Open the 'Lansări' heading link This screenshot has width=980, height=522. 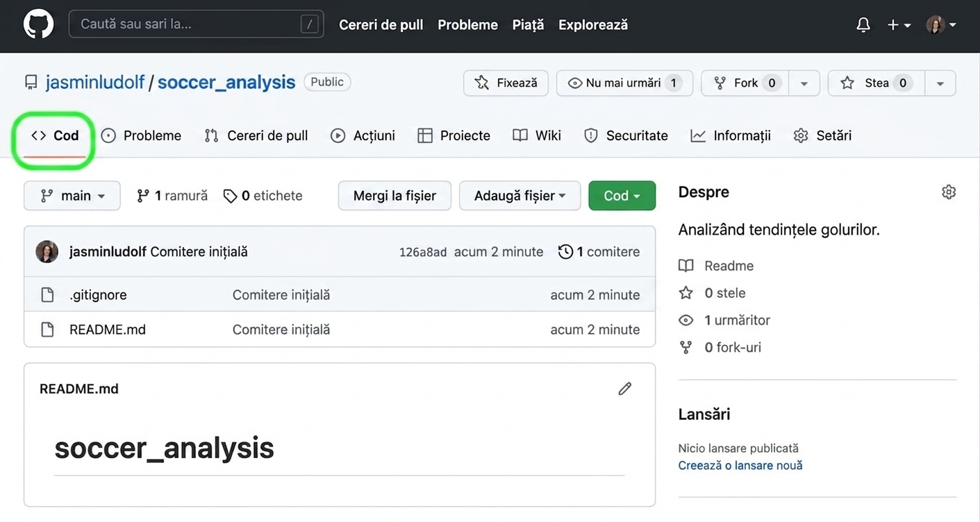tap(704, 414)
